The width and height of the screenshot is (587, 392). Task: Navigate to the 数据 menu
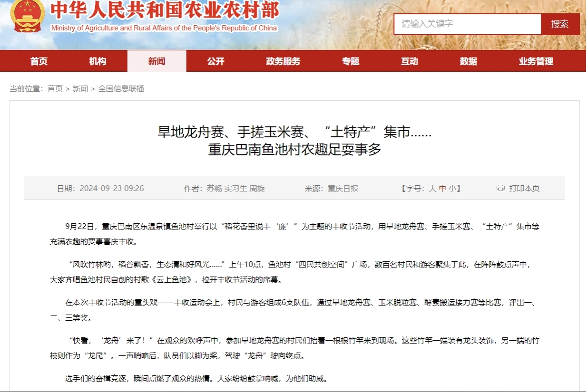pos(468,61)
